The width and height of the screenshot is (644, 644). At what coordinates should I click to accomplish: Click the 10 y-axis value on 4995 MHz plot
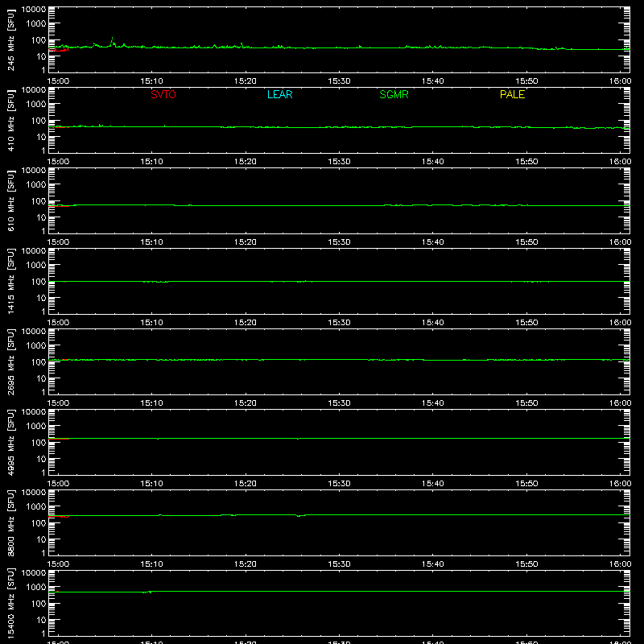(x=41, y=459)
